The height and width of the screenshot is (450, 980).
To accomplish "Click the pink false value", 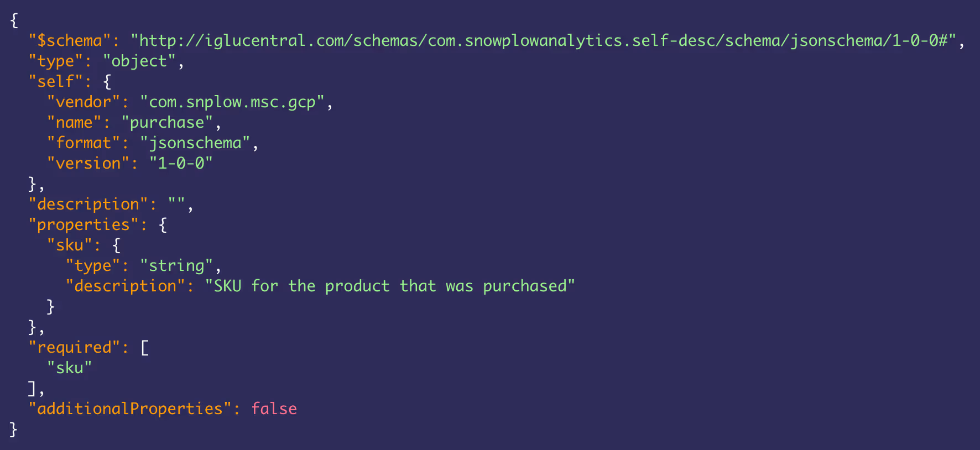I will pyautogui.click(x=274, y=409).
